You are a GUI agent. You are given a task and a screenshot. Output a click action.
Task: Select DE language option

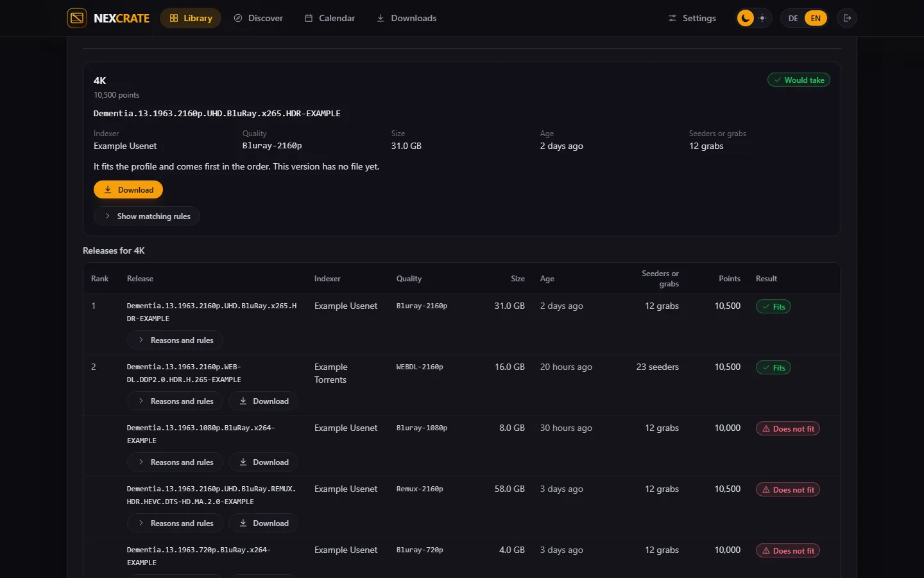793,18
